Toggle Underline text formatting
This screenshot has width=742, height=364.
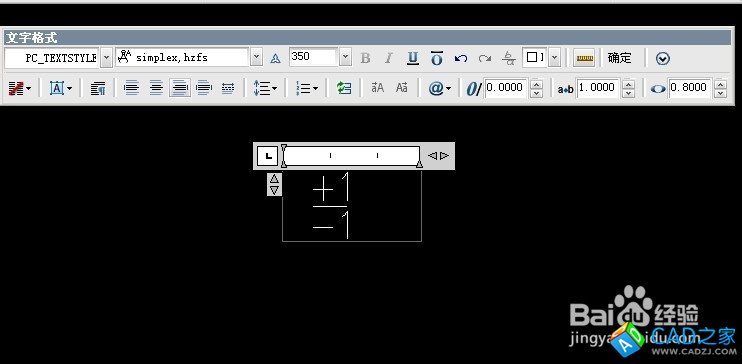pos(413,58)
